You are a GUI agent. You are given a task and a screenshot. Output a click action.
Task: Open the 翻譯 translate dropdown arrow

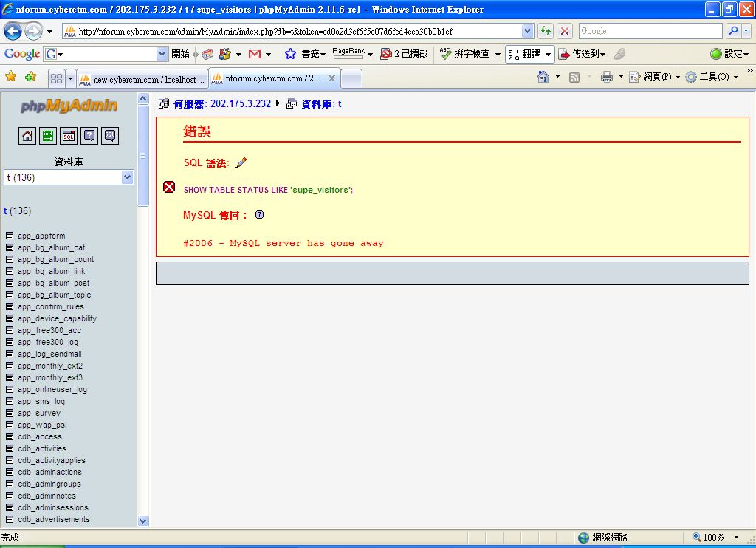point(549,54)
